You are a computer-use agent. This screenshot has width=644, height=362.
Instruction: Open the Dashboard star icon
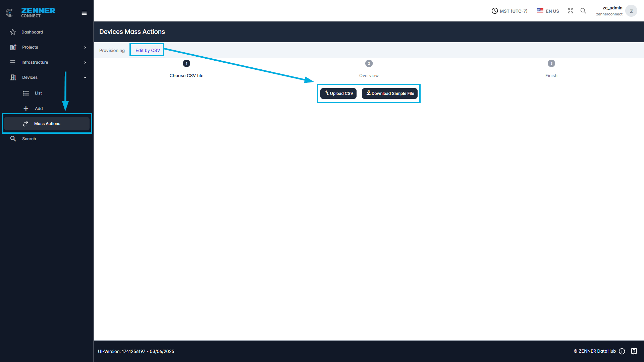pyautogui.click(x=13, y=32)
